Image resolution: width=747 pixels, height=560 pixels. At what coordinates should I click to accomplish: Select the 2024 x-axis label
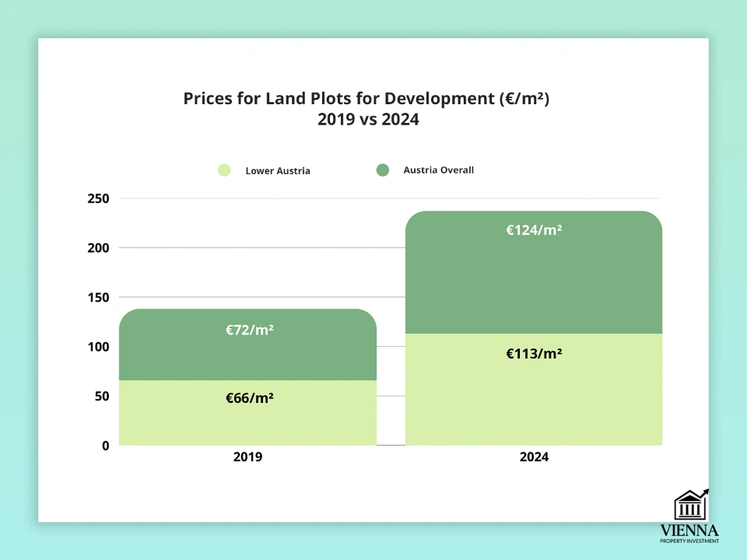pyautogui.click(x=534, y=457)
